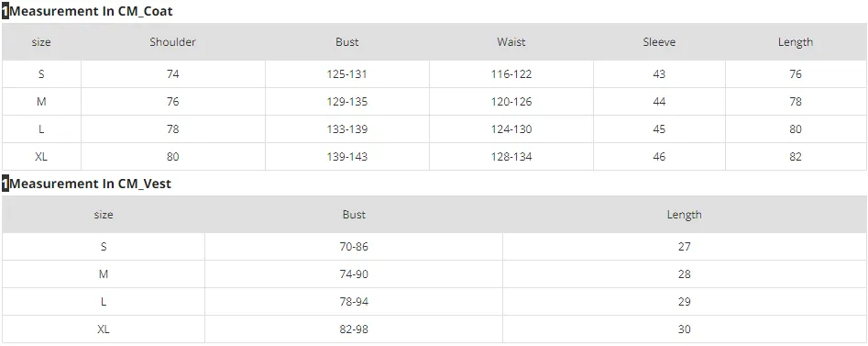Viewport: 868px width, 346px height.
Task: Click the Coat table Length header
Action: pyautogui.click(x=795, y=42)
